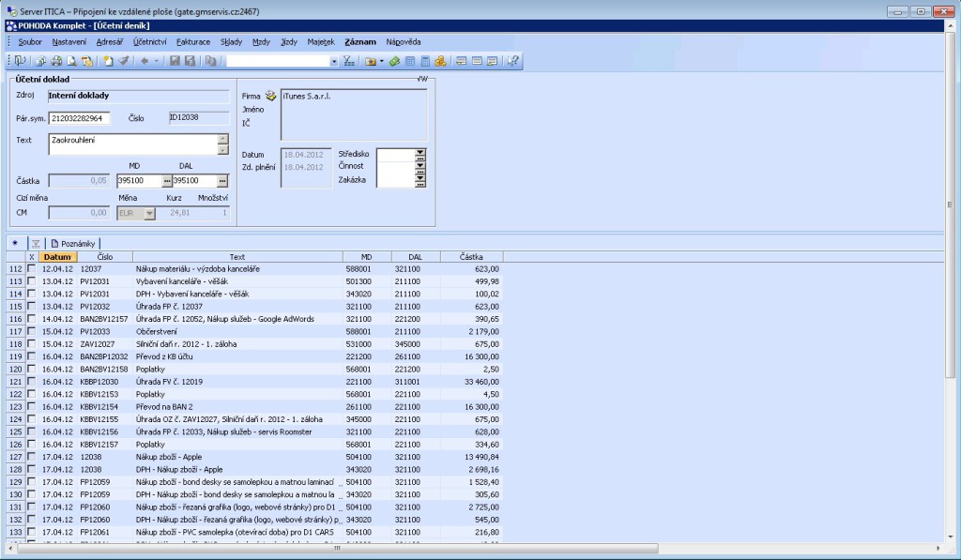Click the filter funnel icon beside the search box

(349, 61)
